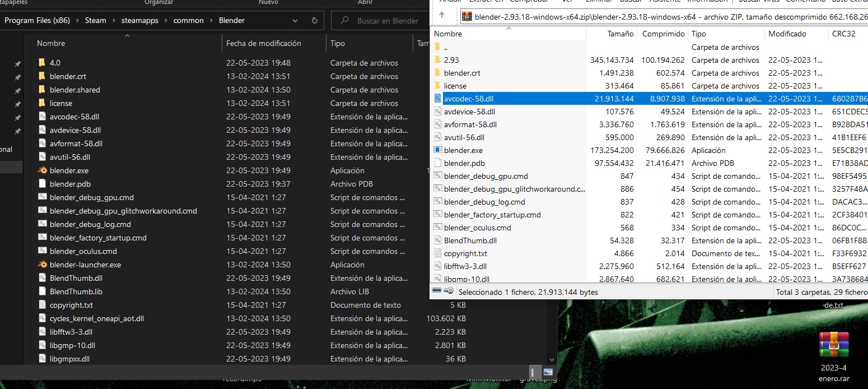Click the refresh button in Explorer address bar

point(314,21)
